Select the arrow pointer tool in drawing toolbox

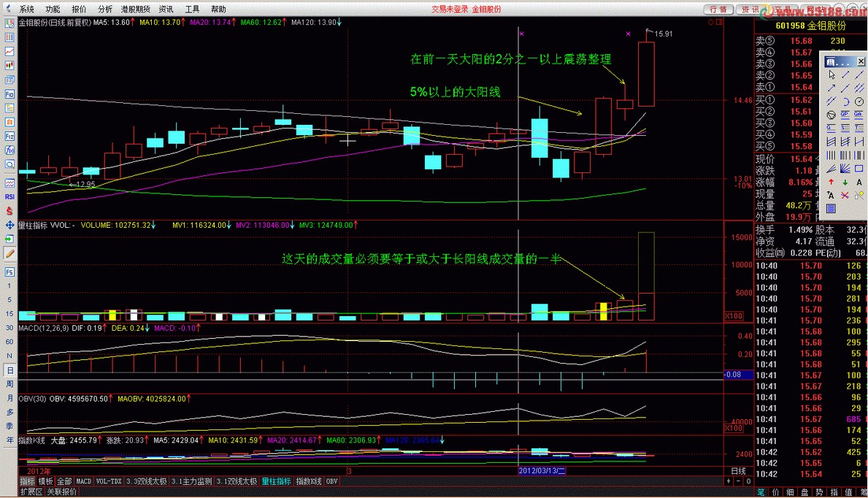tap(832, 74)
